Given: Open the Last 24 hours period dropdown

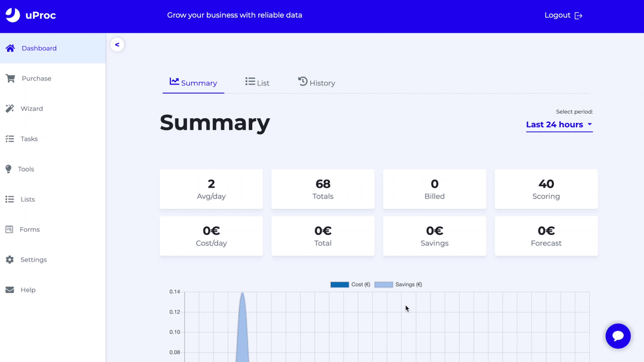Looking at the screenshot, I should pyautogui.click(x=559, y=125).
